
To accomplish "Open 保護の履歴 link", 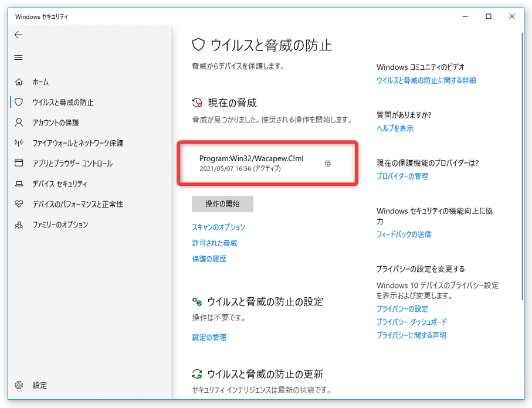I will click(x=209, y=259).
